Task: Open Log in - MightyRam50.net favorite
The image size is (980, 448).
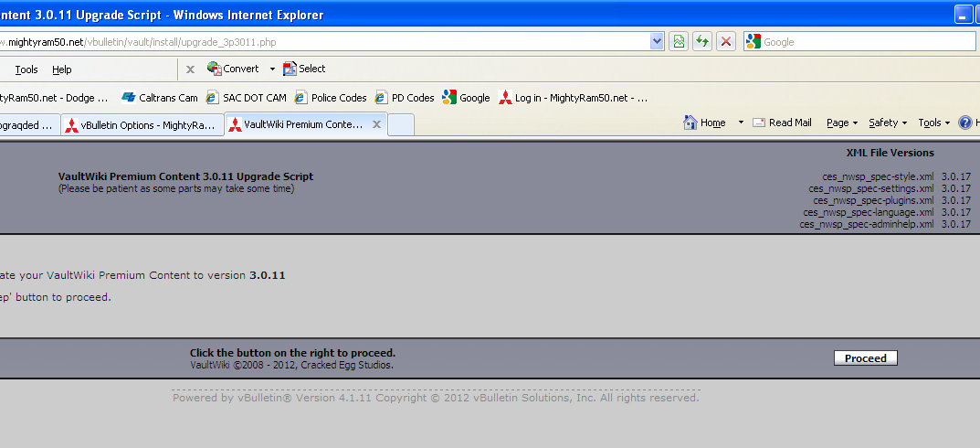Action: pos(573,98)
